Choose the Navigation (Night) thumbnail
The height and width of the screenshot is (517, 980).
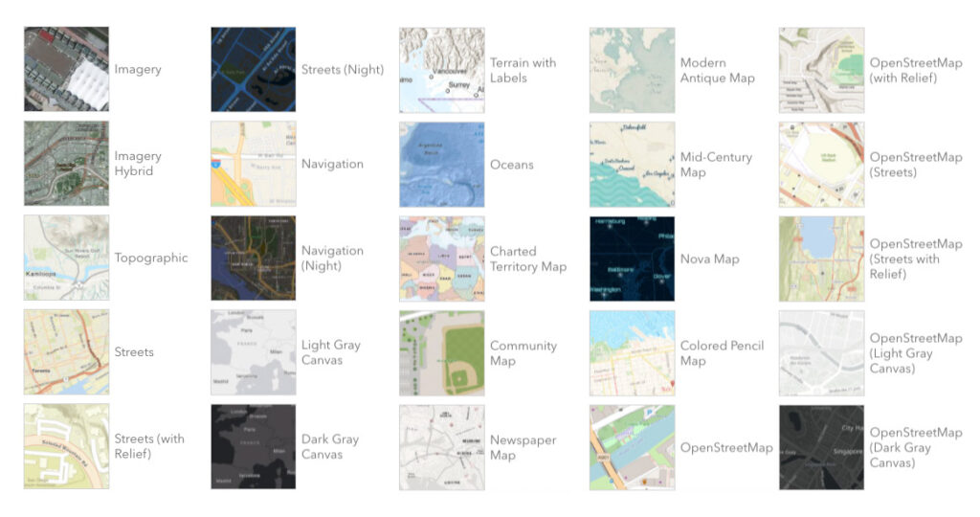coord(253,258)
